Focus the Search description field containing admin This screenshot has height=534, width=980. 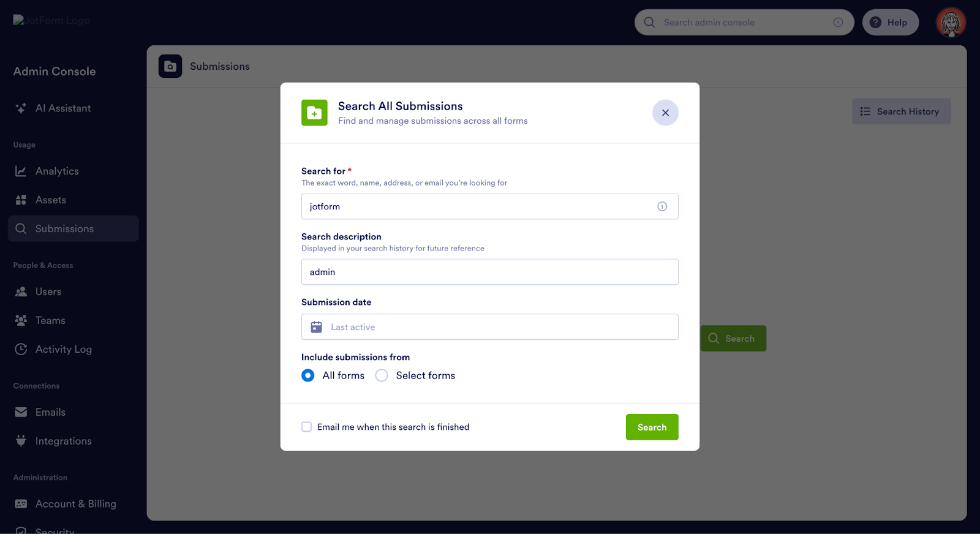pyautogui.click(x=490, y=272)
